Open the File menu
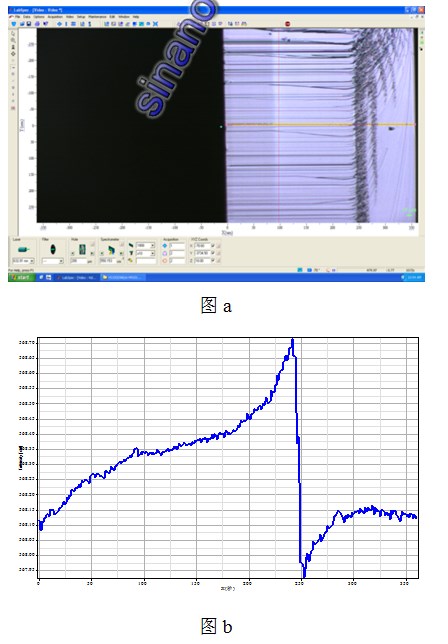This screenshot has width=448, height=644. click(18, 17)
